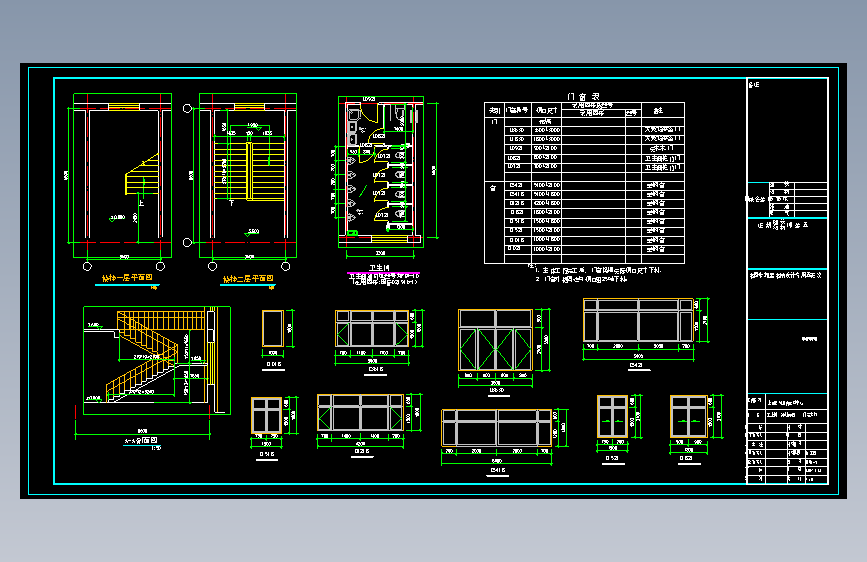Viewport: 867px width, 562px height.
Task: Click the overall width dimension under the A-A section
Action: pyautogui.click(x=142, y=434)
